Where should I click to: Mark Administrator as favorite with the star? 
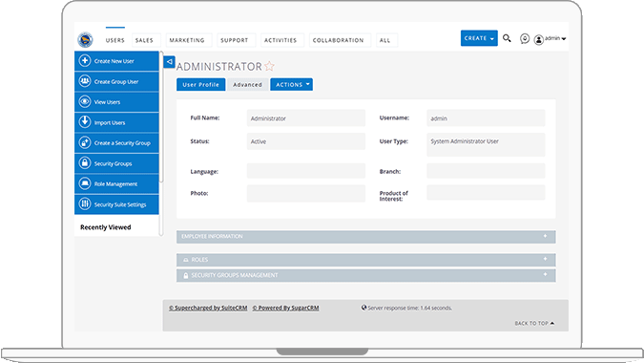269,66
